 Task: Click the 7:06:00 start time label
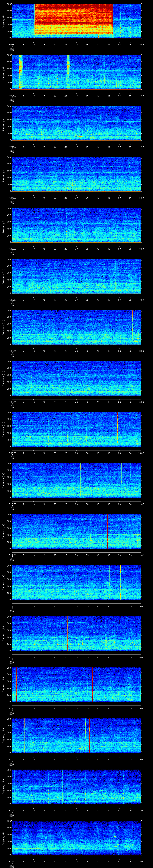(12, 300)
